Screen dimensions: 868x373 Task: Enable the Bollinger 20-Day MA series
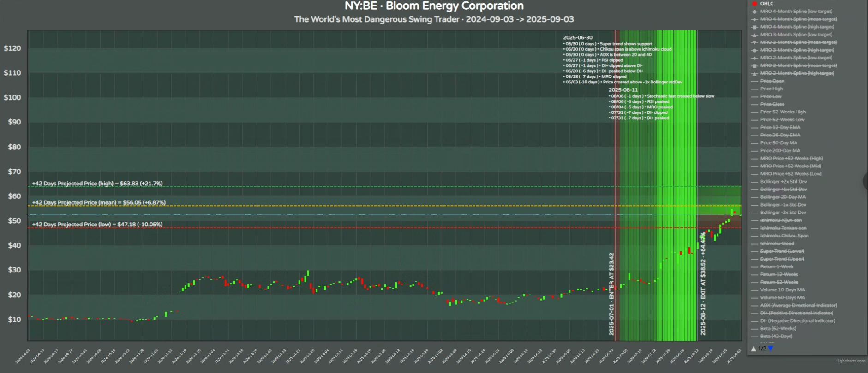[783, 197]
